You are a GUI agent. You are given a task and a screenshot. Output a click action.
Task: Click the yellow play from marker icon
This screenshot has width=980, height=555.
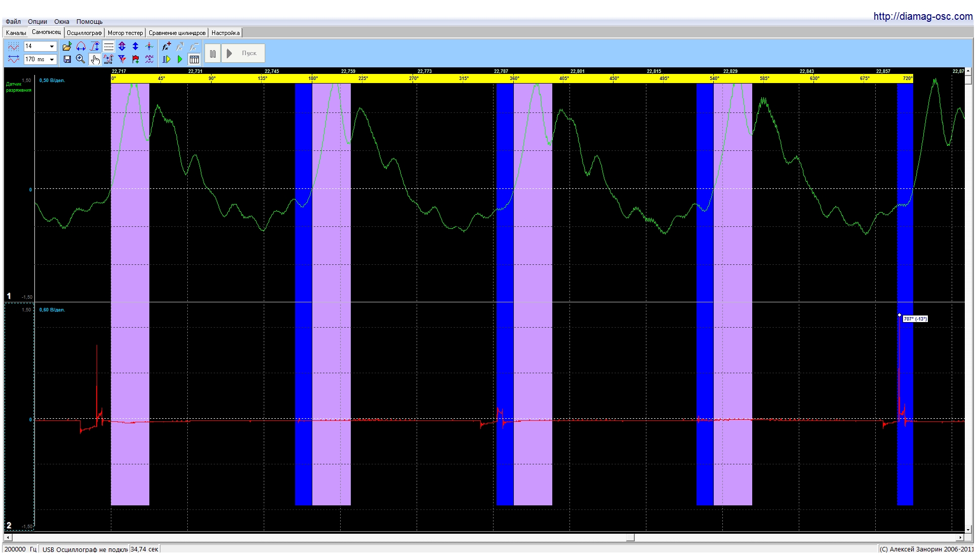[x=166, y=59]
